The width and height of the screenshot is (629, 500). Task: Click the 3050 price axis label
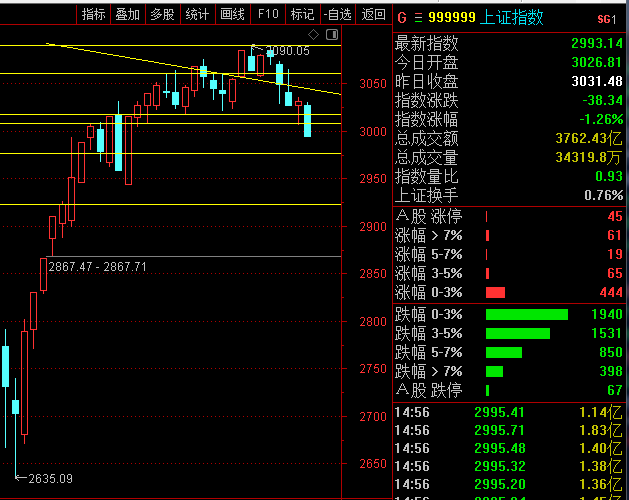[x=373, y=84]
